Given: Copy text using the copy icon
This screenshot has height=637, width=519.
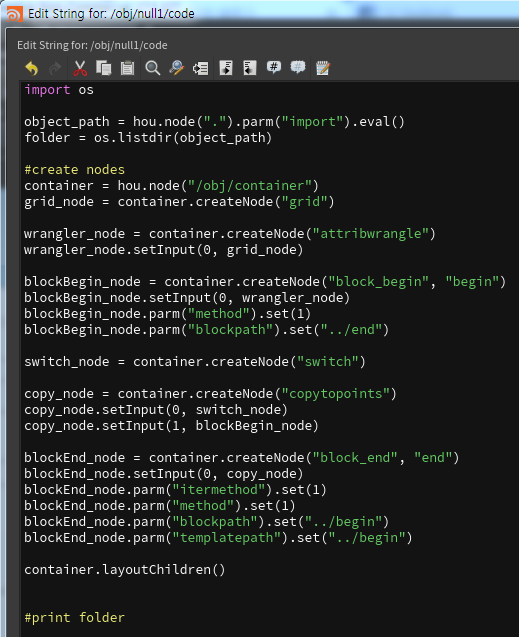Looking at the screenshot, I should 104,68.
